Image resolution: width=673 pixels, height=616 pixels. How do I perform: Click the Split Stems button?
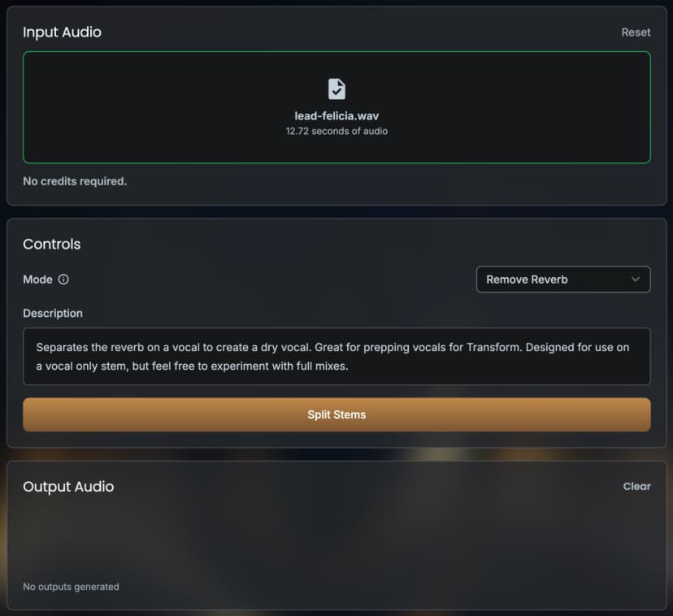[336, 414]
